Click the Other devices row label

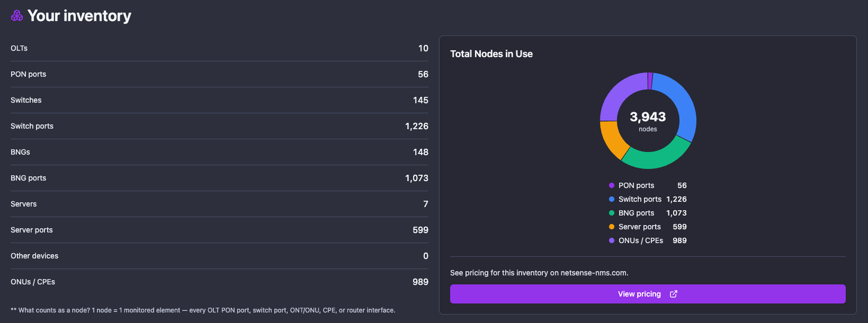[35, 256]
